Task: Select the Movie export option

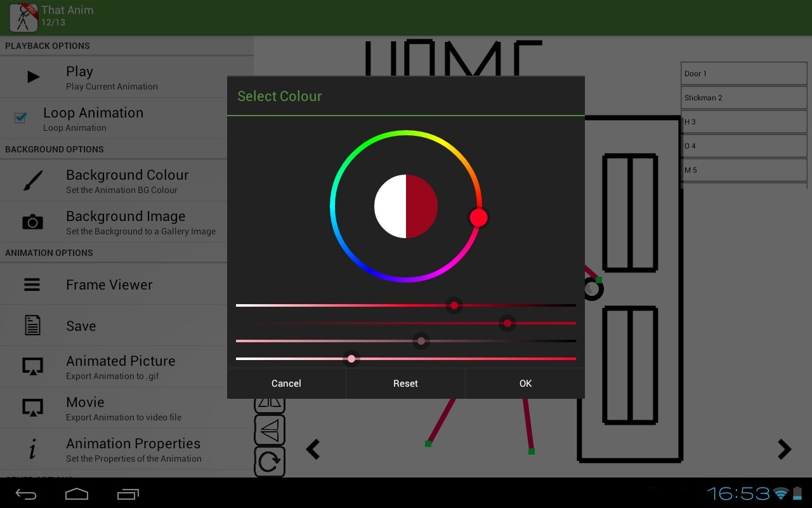Action: pos(127,408)
